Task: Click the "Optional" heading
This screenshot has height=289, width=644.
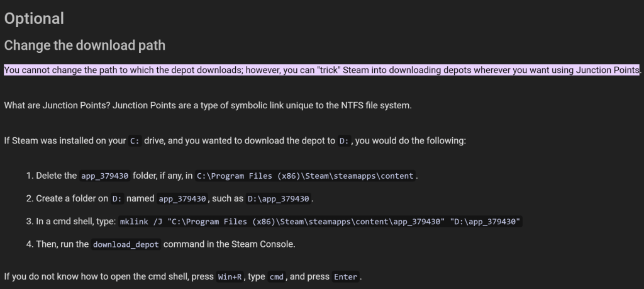Action: (34, 19)
